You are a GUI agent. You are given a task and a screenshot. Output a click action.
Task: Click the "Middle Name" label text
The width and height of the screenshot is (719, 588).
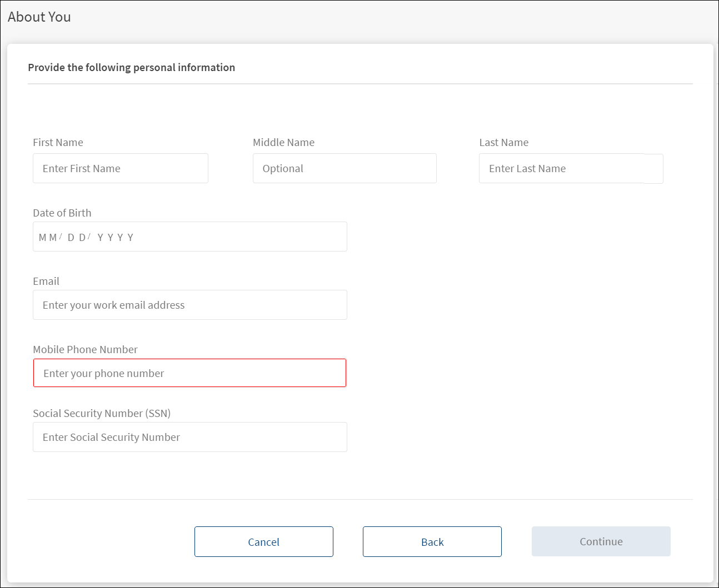click(283, 143)
